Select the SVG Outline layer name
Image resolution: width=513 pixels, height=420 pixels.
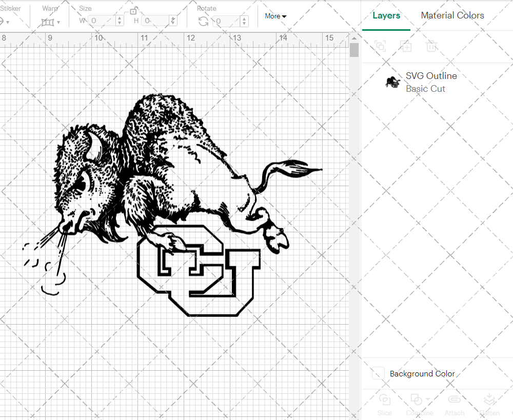[x=431, y=76]
